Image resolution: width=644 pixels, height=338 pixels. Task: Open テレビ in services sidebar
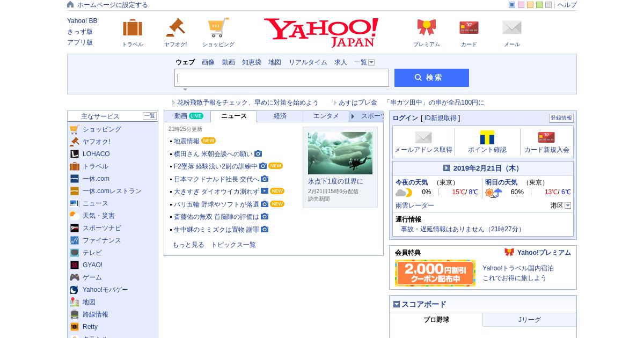click(92, 253)
